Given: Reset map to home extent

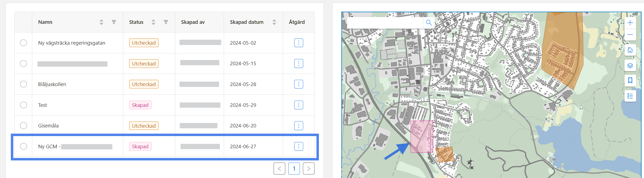Looking at the screenshot, I should point(630,50).
